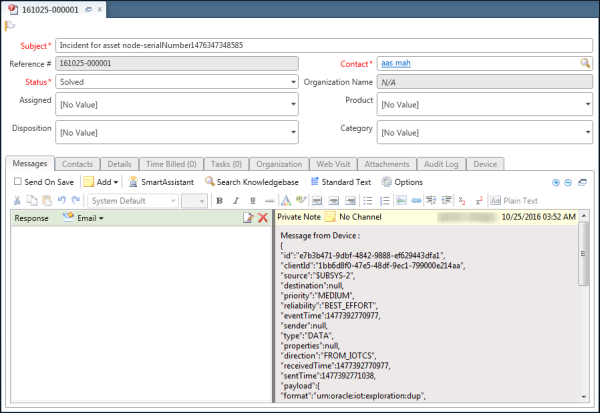Click the Paste clipboard icon

[x=47, y=200]
